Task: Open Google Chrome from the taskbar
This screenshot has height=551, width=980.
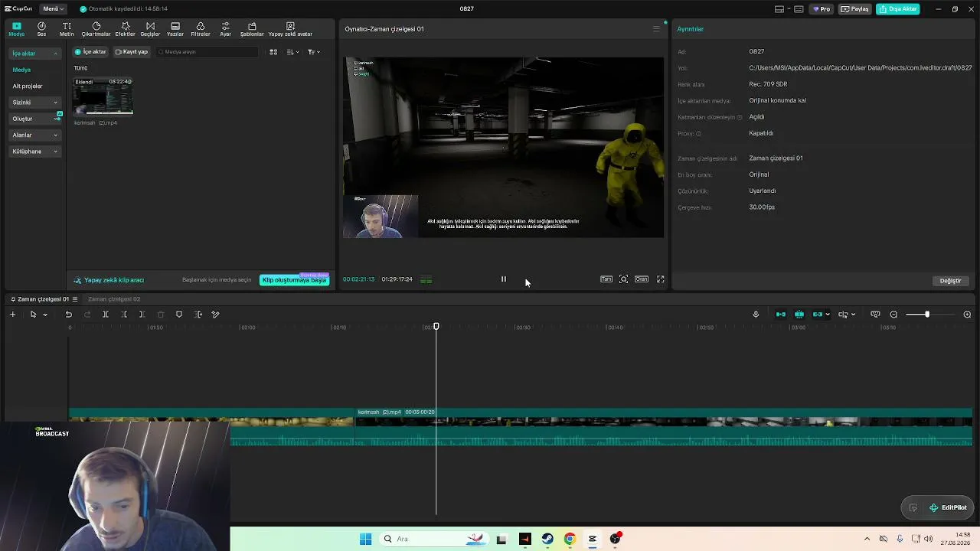Action: (x=570, y=539)
